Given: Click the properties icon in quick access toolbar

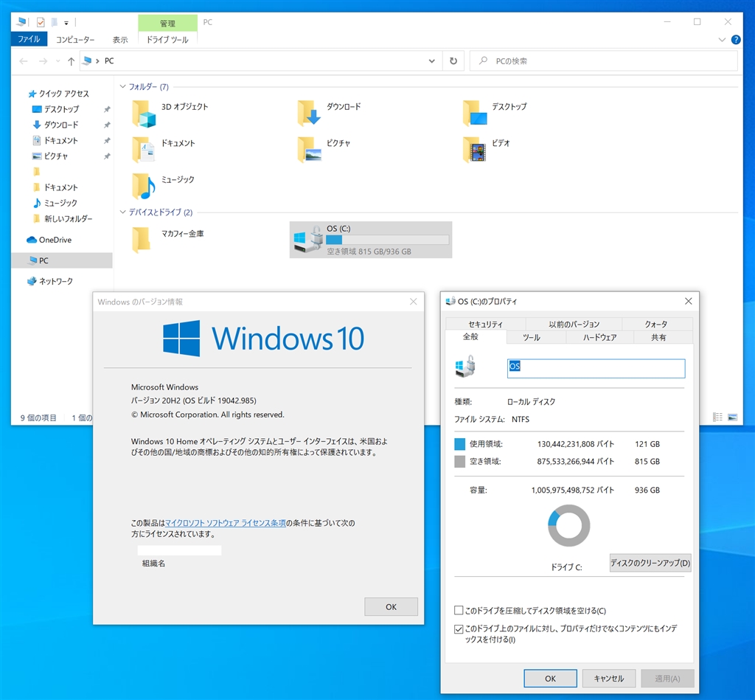Looking at the screenshot, I should [x=41, y=22].
